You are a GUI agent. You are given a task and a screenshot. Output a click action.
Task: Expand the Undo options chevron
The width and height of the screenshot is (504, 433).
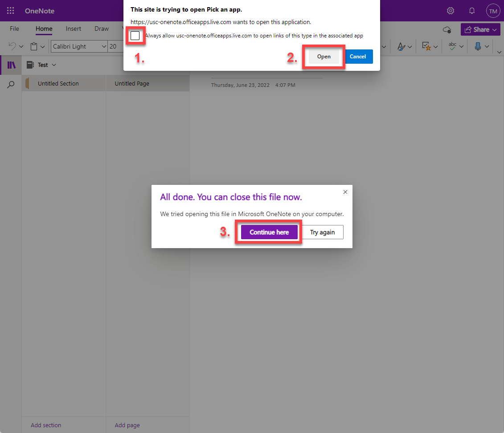pos(21,47)
